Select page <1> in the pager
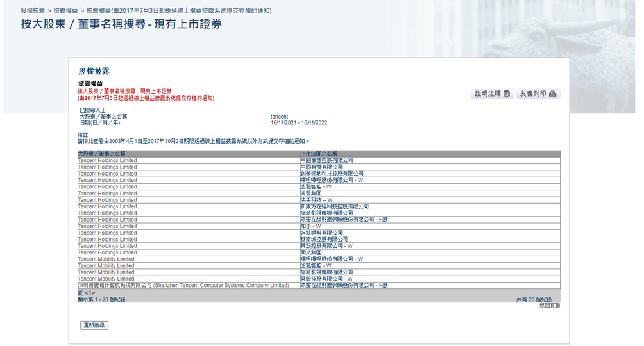 (90, 293)
